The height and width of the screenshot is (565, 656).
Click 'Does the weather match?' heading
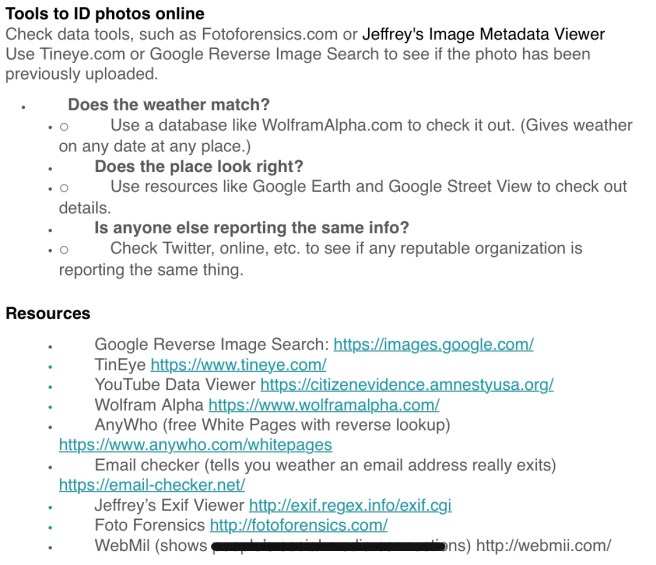pos(168,104)
